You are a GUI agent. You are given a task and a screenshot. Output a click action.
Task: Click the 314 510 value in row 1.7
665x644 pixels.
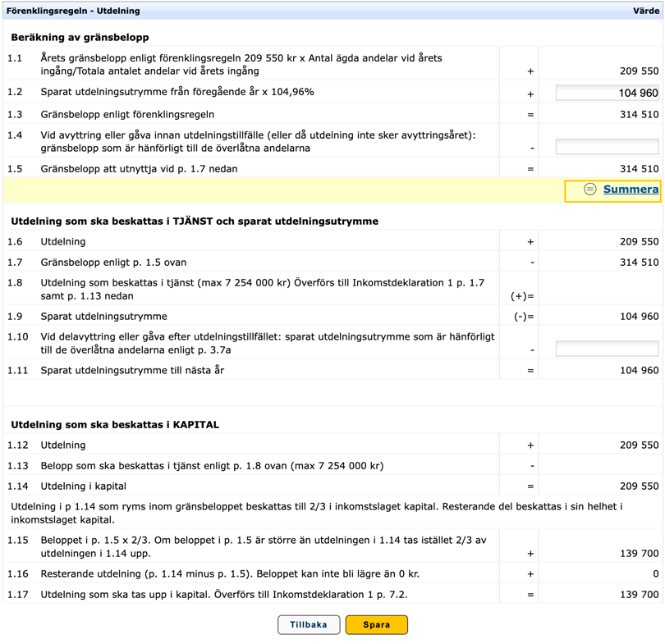point(639,263)
